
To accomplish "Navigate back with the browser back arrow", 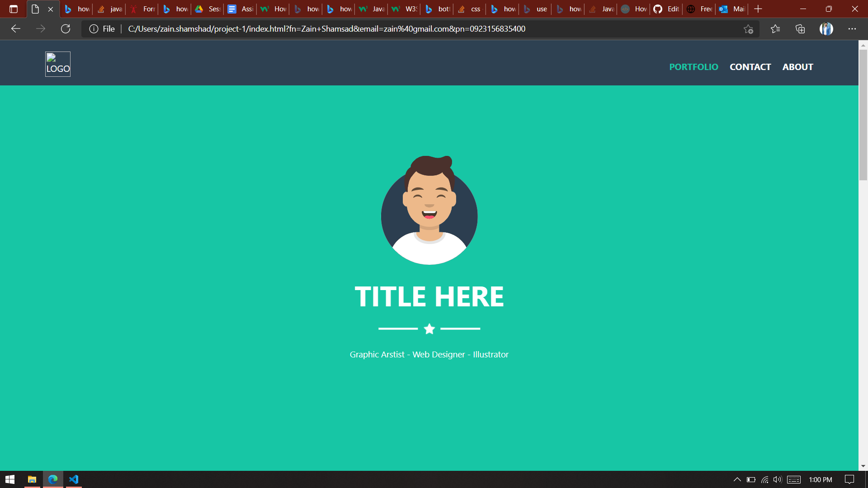I will [16, 28].
